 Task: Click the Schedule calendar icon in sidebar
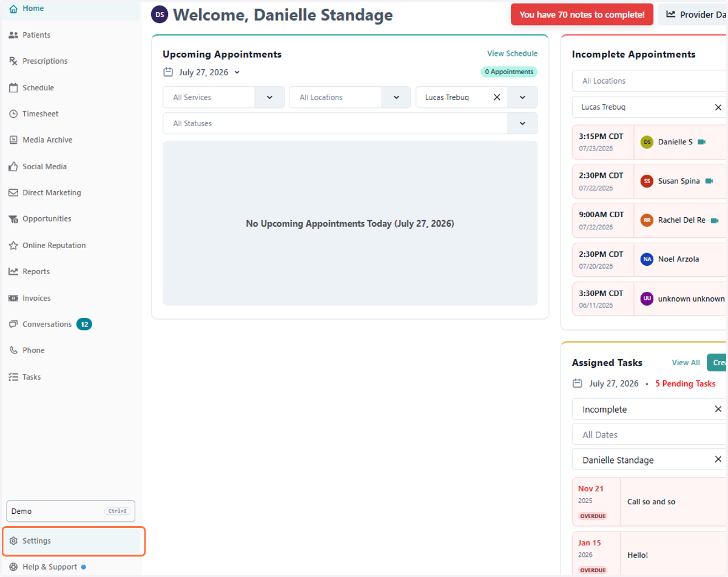[13, 88]
